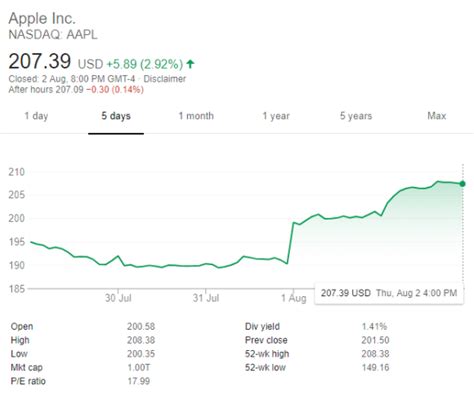The width and height of the screenshot is (474, 395).
Task: Click the 207.39 USD chart tooltip
Action: 389,293
